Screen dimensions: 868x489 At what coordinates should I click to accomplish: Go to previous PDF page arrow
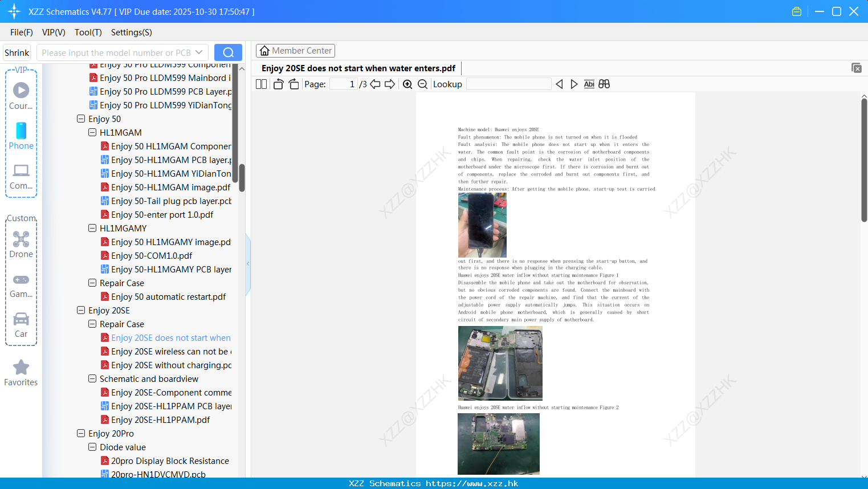[x=375, y=84]
